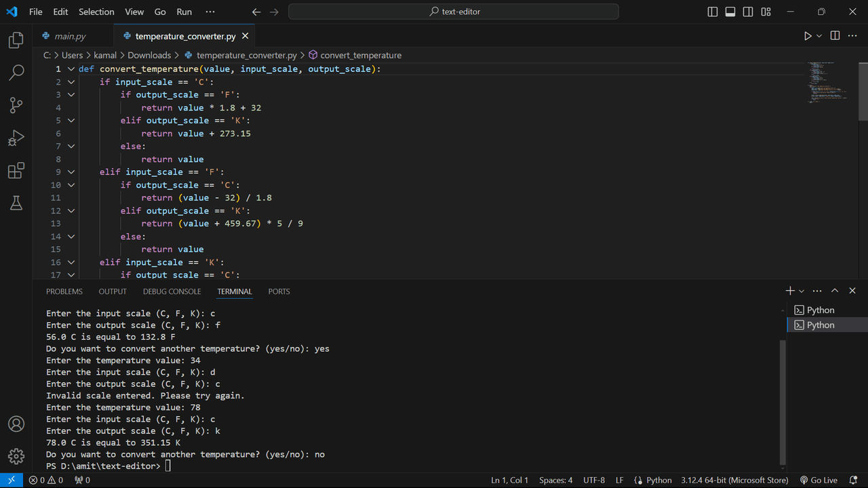The height and width of the screenshot is (488, 868).
Task: Switch to the main.py tab
Action: [71, 36]
